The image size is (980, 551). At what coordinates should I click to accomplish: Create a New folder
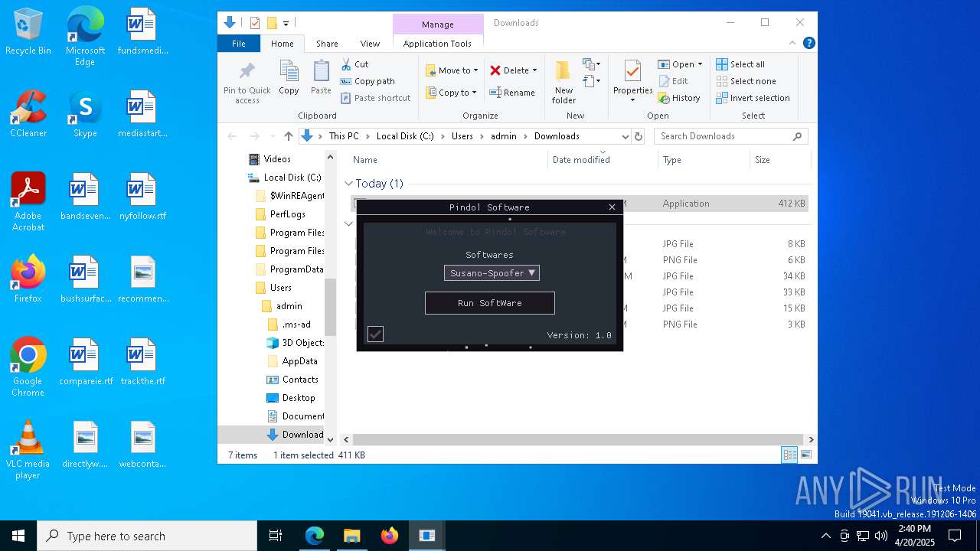coord(563,83)
